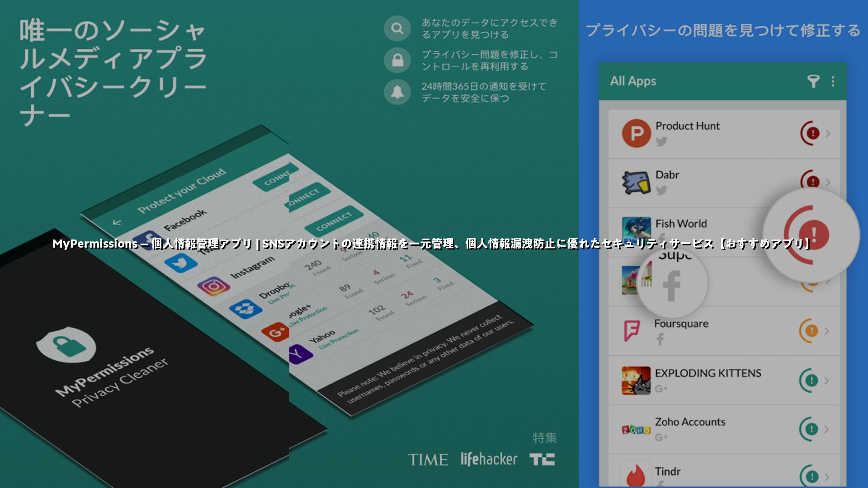
Task: Click the MyPermissions article title text
Action: 433,244
